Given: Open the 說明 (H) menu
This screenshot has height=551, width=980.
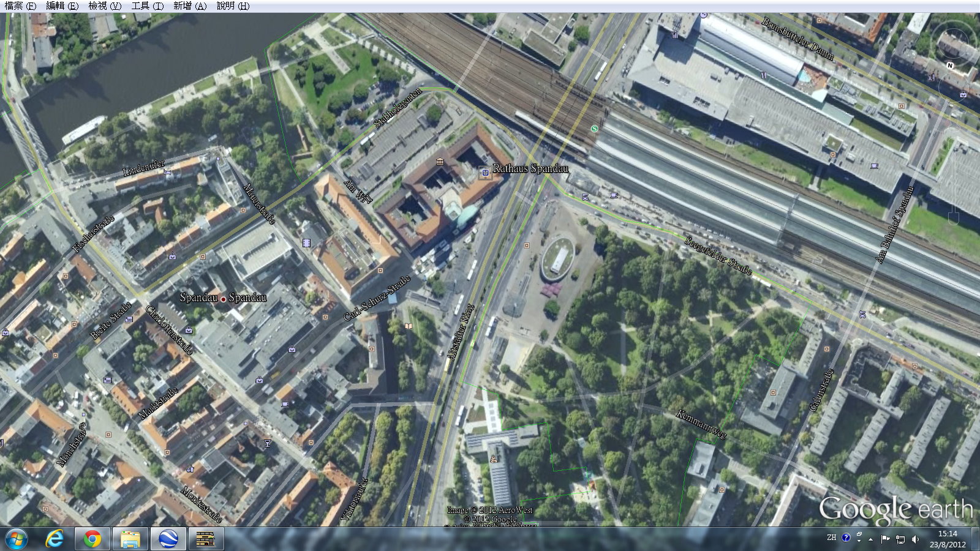Looking at the screenshot, I should [233, 6].
